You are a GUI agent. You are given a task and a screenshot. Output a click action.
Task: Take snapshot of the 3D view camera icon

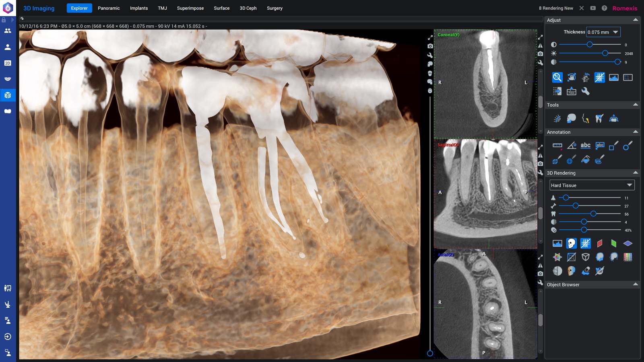tap(430, 46)
